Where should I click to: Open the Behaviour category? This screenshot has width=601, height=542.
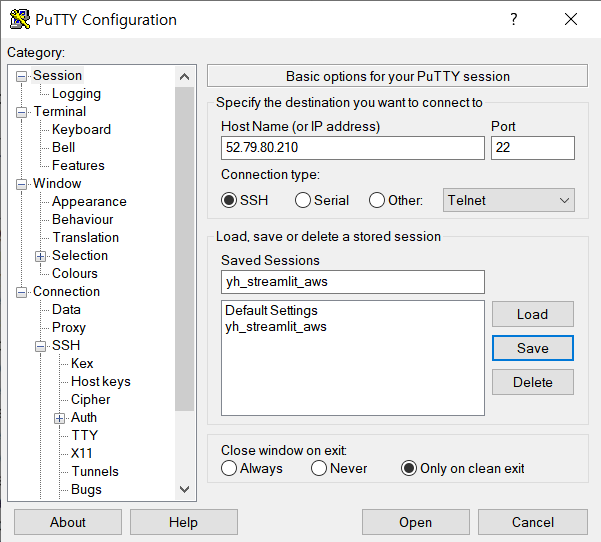(x=83, y=220)
